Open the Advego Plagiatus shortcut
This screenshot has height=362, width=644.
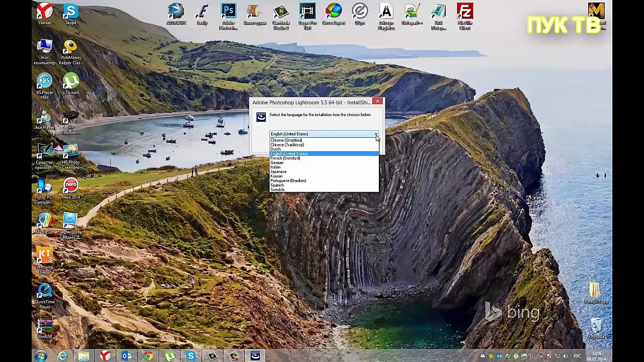386,17
